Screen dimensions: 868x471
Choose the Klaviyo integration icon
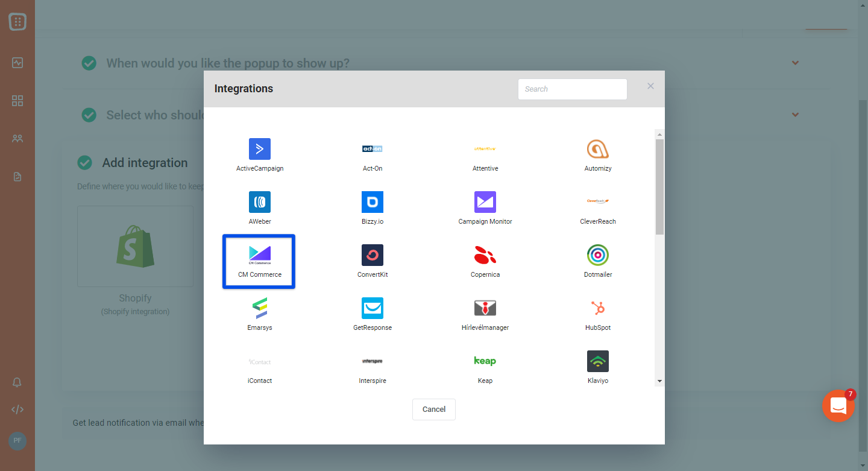point(598,361)
